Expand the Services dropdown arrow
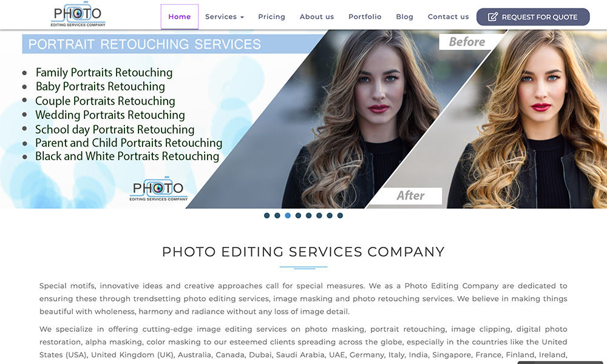 point(242,18)
